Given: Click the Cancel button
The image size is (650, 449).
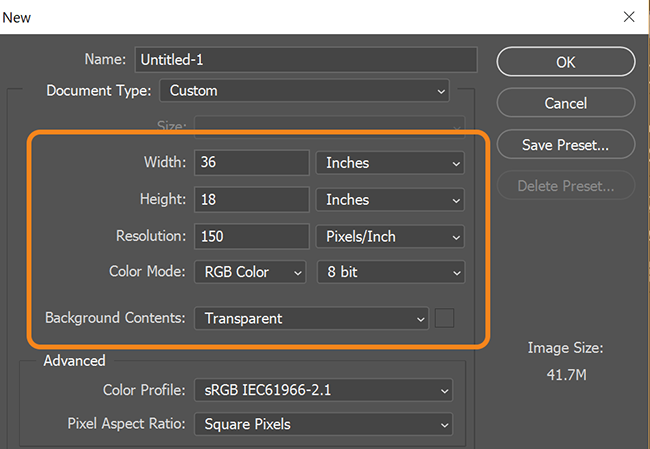Looking at the screenshot, I should [565, 103].
